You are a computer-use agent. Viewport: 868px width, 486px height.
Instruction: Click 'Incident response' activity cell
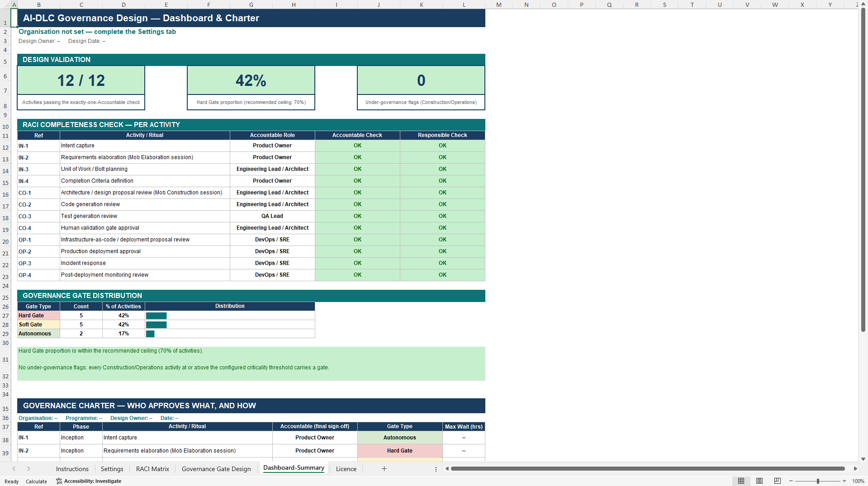click(145, 263)
